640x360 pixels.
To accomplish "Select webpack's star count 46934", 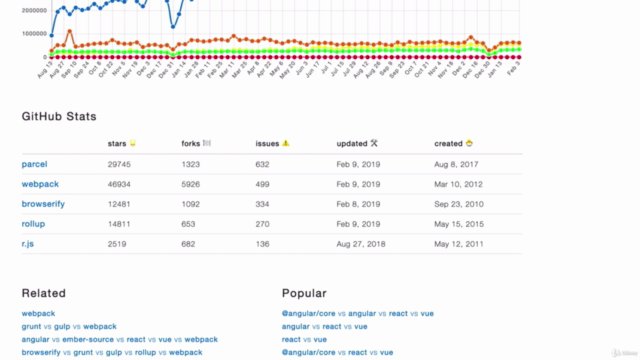I will [119, 184].
